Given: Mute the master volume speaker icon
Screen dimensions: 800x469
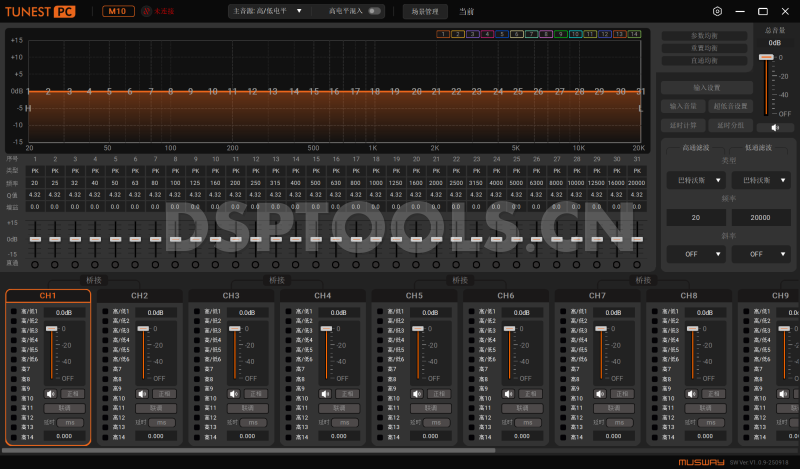Looking at the screenshot, I should pos(775,127).
